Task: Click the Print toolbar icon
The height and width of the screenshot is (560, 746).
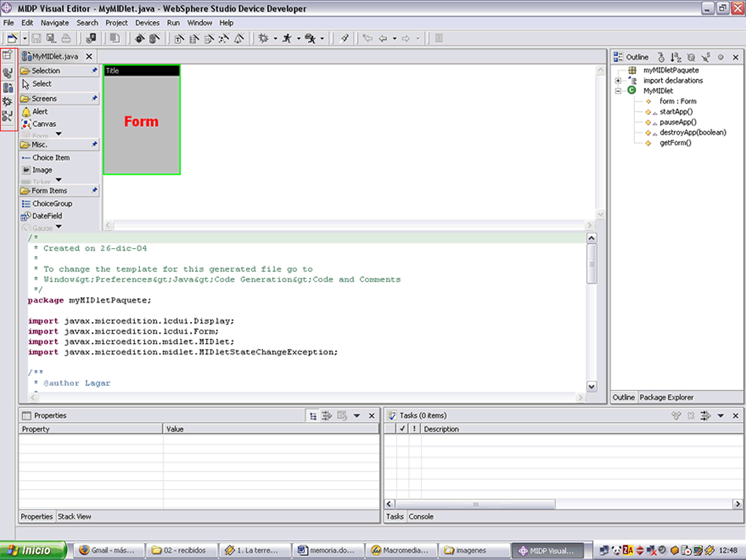Action: [65, 38]
